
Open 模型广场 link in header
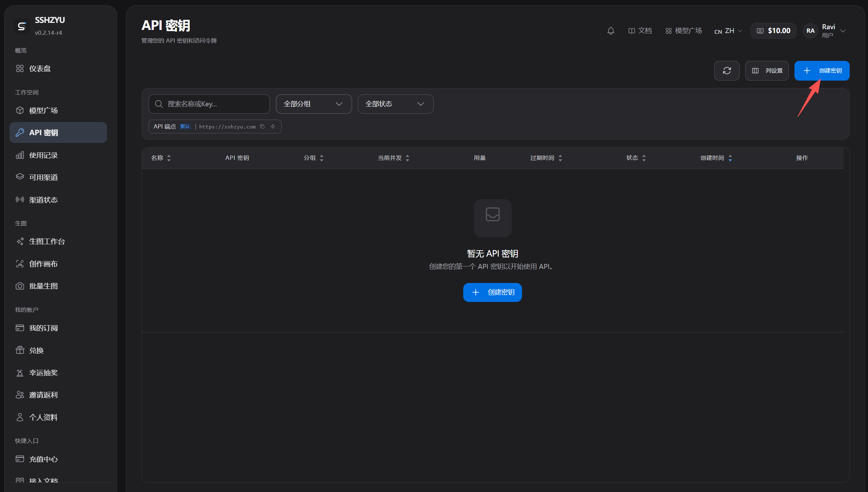[684, 31]
